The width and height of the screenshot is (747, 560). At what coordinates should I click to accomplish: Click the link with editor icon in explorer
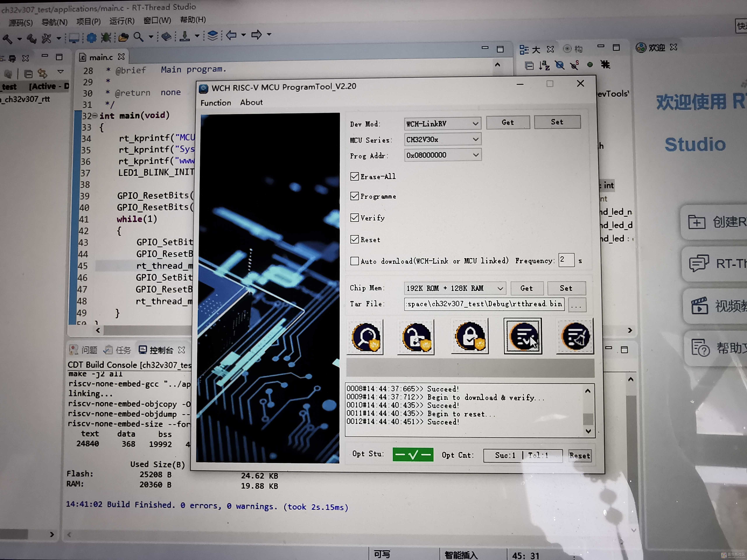[43, 73]
